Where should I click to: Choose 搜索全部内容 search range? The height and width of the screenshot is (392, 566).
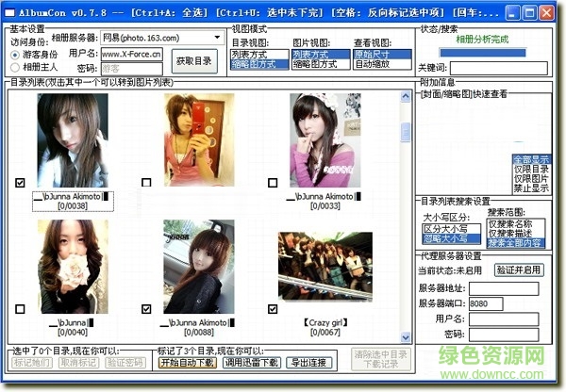point(516,243)
